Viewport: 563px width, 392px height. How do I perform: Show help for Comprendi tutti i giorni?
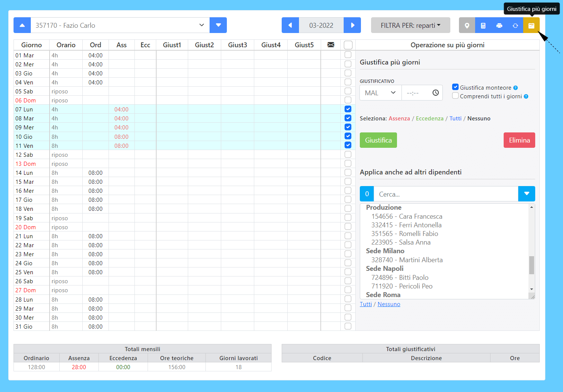point(526,96)
